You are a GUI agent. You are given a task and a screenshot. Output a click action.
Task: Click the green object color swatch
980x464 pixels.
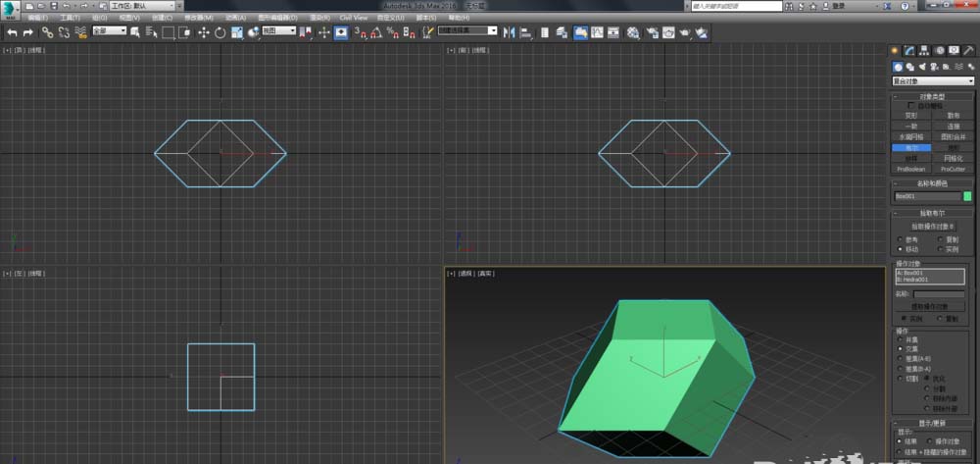tap(968, 196)
